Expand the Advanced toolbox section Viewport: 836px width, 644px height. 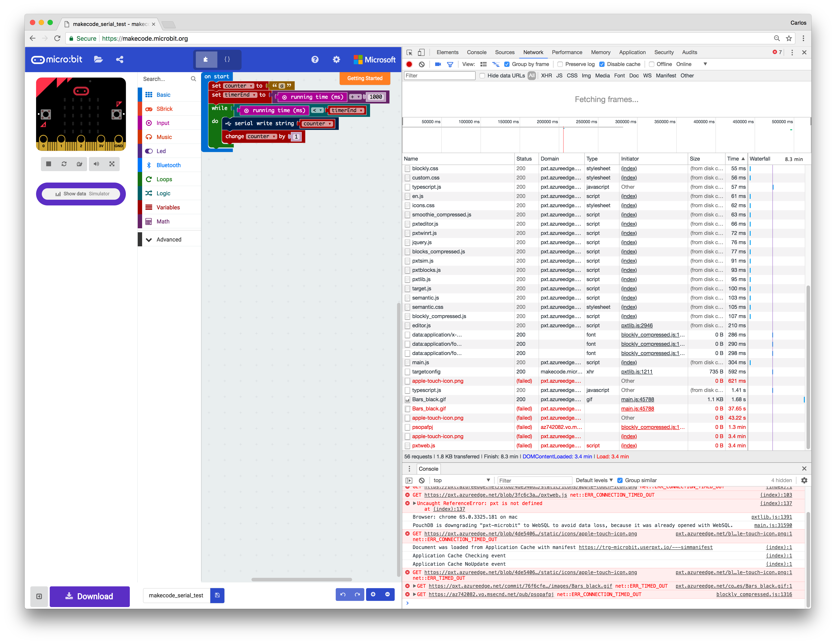coord(169,239)
